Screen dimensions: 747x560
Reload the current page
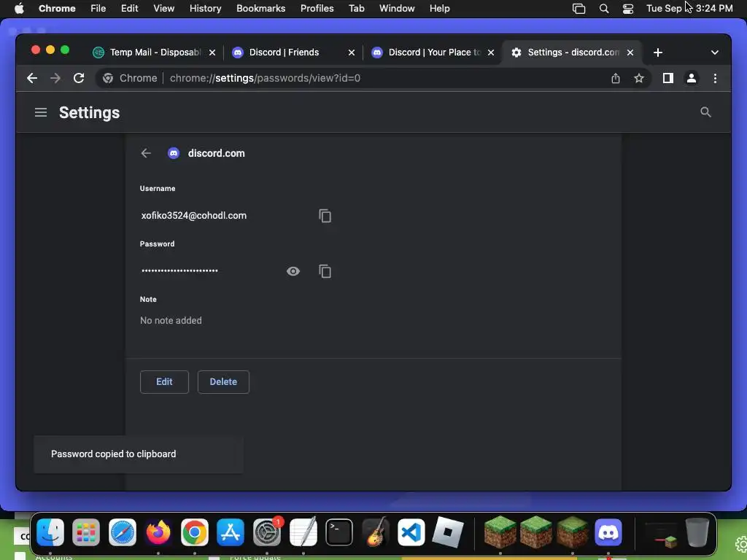79,78
